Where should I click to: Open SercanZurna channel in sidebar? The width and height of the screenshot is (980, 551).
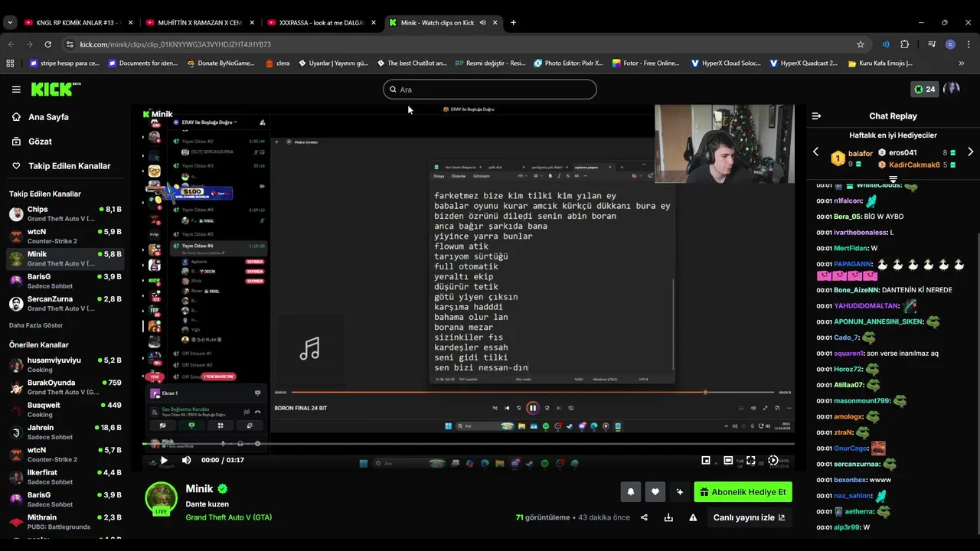65,304
